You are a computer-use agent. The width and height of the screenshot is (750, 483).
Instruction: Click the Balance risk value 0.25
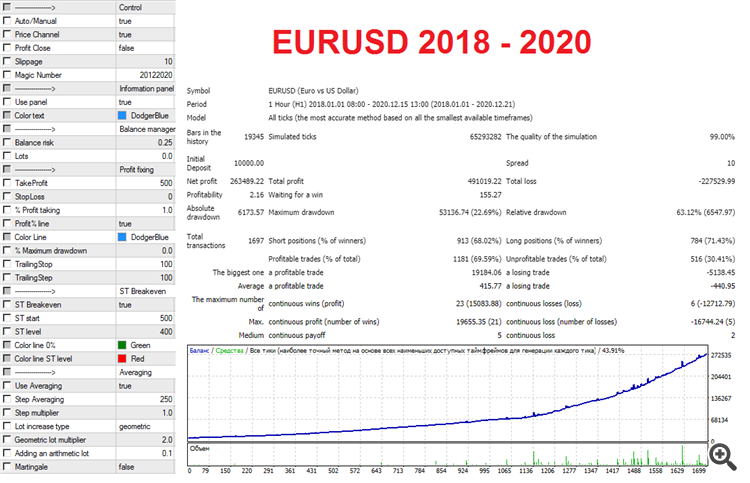click(x=165, y=142)
